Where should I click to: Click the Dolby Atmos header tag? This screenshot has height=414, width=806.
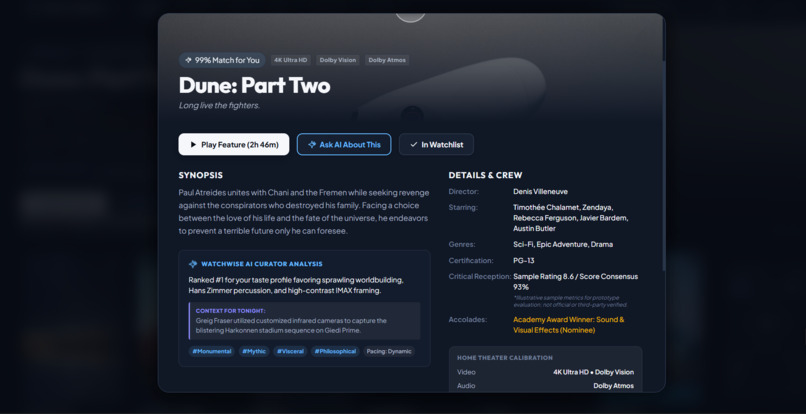(387, 60)
